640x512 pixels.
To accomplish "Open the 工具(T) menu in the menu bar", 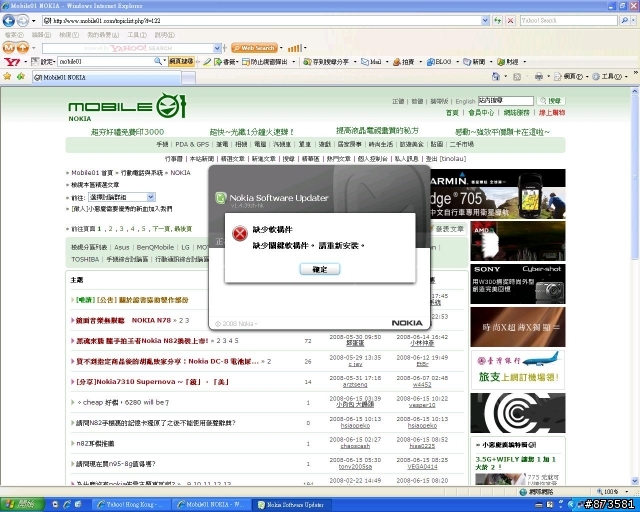I will click(x=137, y=35).
